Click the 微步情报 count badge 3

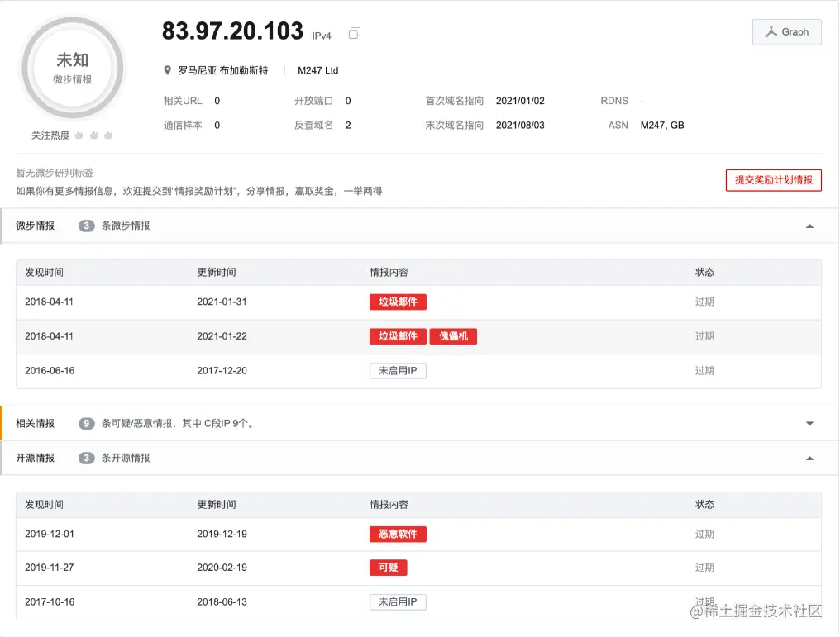pos(86,226)
